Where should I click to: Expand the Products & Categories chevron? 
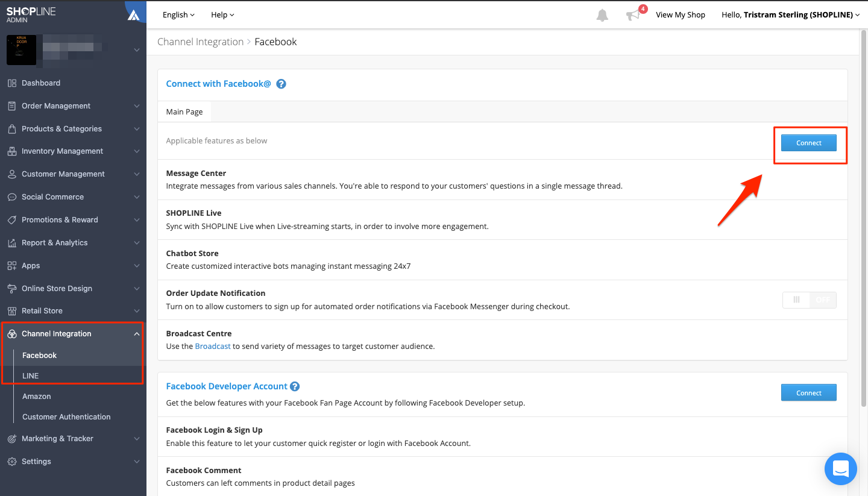pos(136,129)
